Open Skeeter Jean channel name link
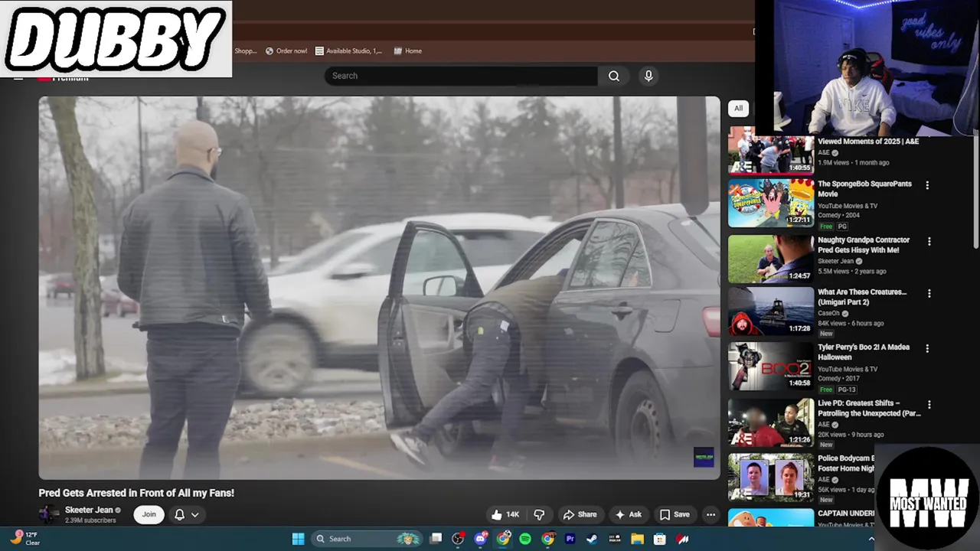This screenshot has height=551, width=980. [89, 510]
